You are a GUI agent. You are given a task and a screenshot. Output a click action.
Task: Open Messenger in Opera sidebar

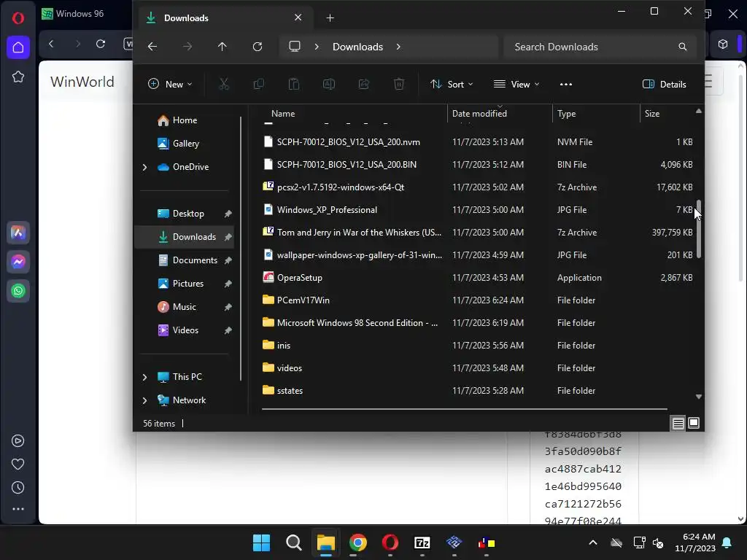coord(18,262)
